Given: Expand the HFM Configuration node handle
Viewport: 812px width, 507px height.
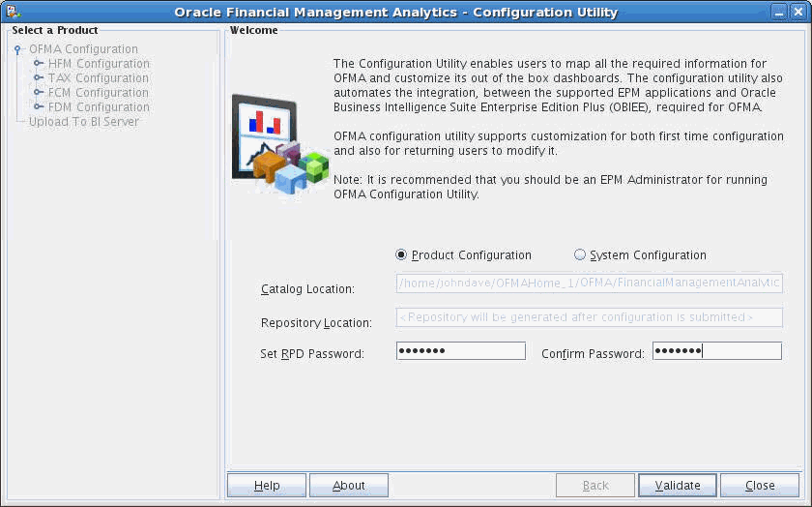Looking at the screenshot, I should tap(39, 63).
